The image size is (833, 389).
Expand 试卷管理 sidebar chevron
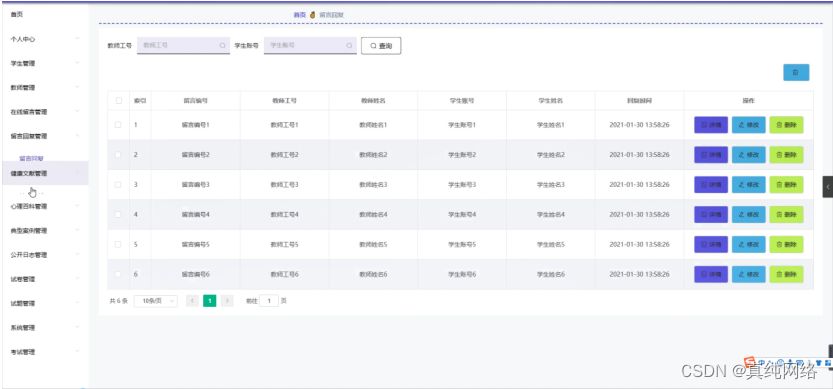[78, 278]
